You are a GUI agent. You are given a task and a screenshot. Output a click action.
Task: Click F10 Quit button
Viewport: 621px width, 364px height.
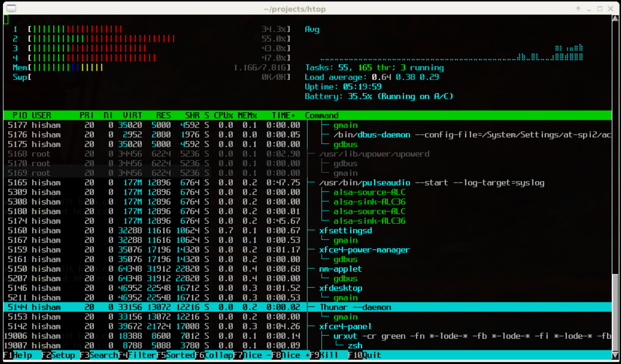tap(365, 355)
